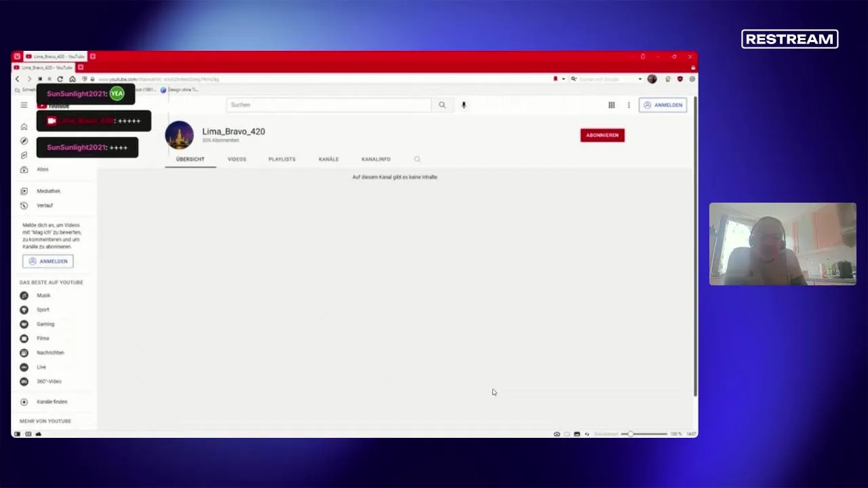Switch to the PLAYLISTS tab
Image resolution: width=868 pixels, height=488 pixels.
tap(281, 159)
